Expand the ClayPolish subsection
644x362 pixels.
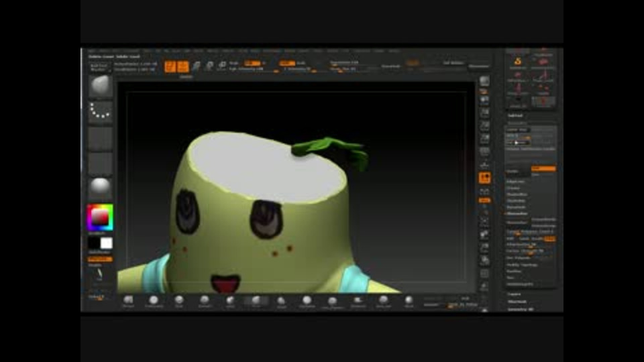tap(516, 200)
